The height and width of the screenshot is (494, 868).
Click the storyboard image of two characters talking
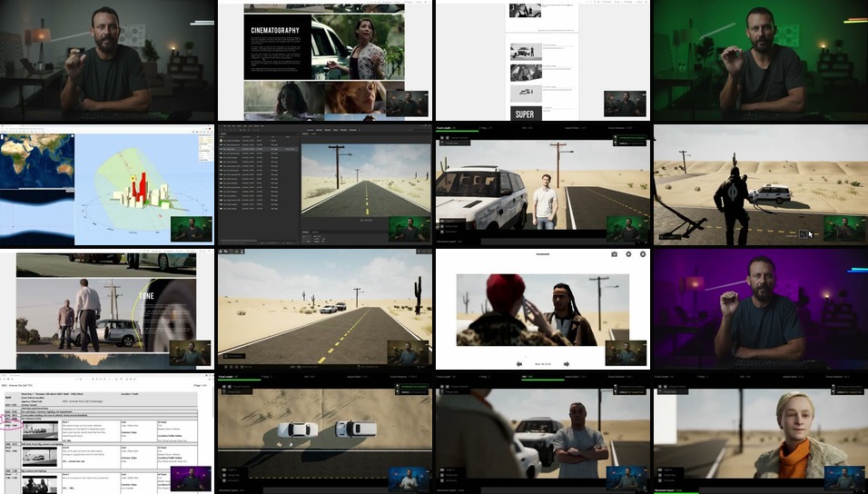click(x=543, y=310)
